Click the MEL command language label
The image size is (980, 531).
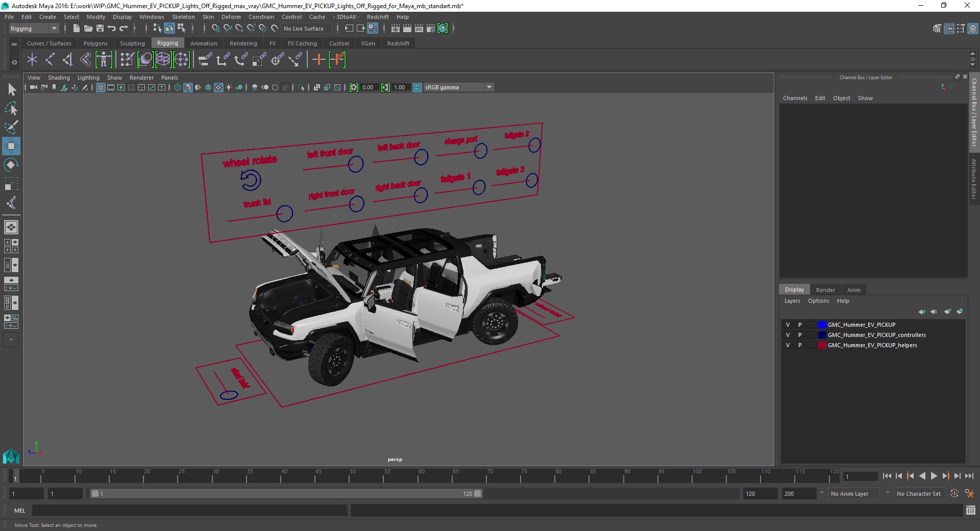click(19, 511)
